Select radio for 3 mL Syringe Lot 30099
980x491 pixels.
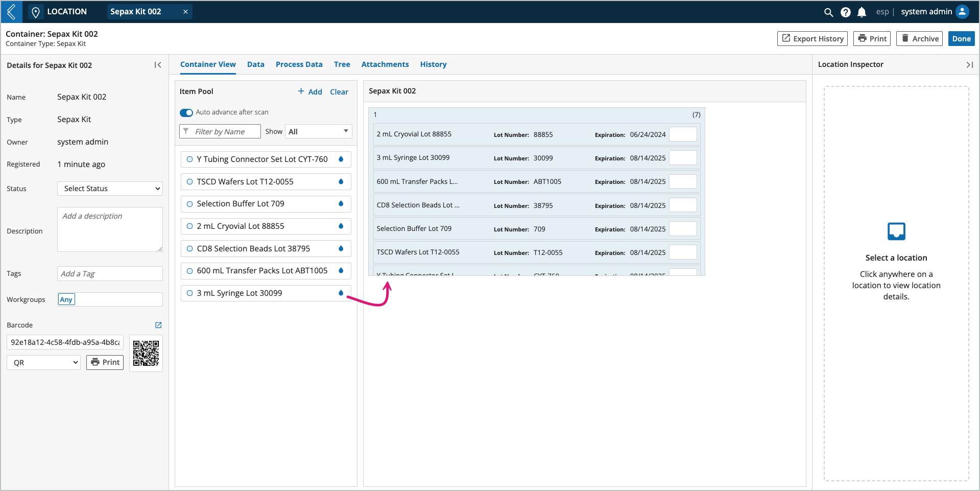click(x=189, y=293)
